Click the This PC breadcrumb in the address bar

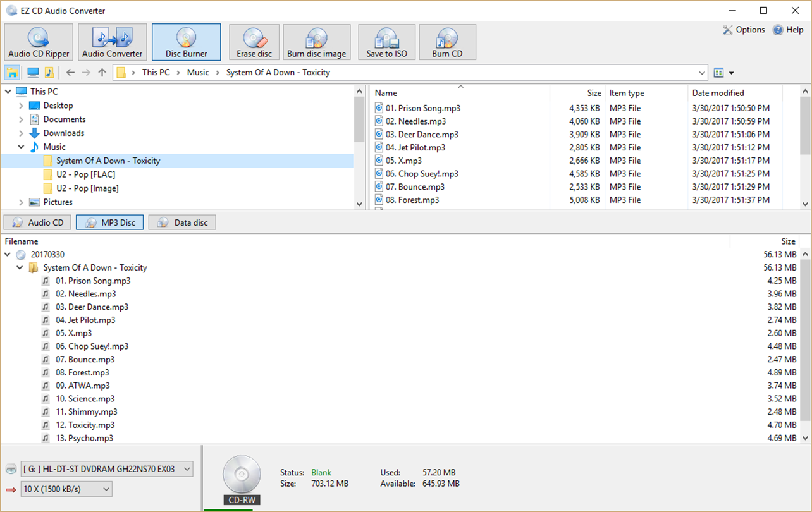pos(156,72)
